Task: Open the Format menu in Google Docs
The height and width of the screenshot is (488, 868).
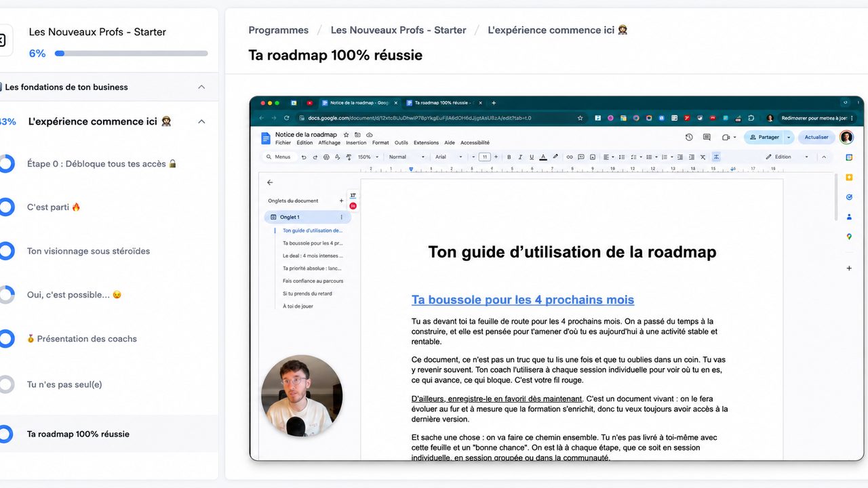Action: 380,143
